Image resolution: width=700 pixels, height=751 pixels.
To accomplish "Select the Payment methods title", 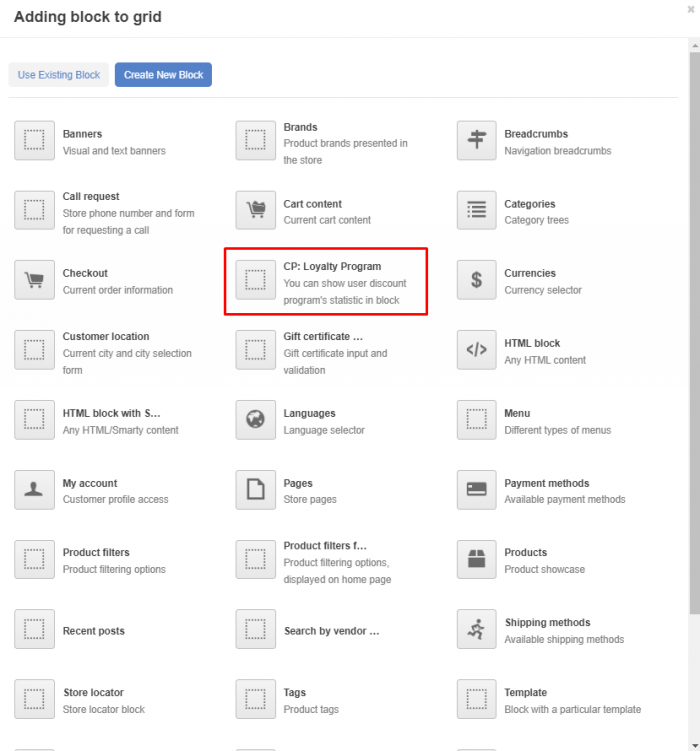I will [x=546, y=483].
